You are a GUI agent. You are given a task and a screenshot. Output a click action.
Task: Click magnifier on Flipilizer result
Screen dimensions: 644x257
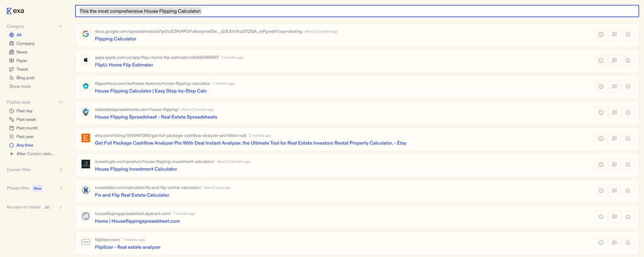[627, 243]
